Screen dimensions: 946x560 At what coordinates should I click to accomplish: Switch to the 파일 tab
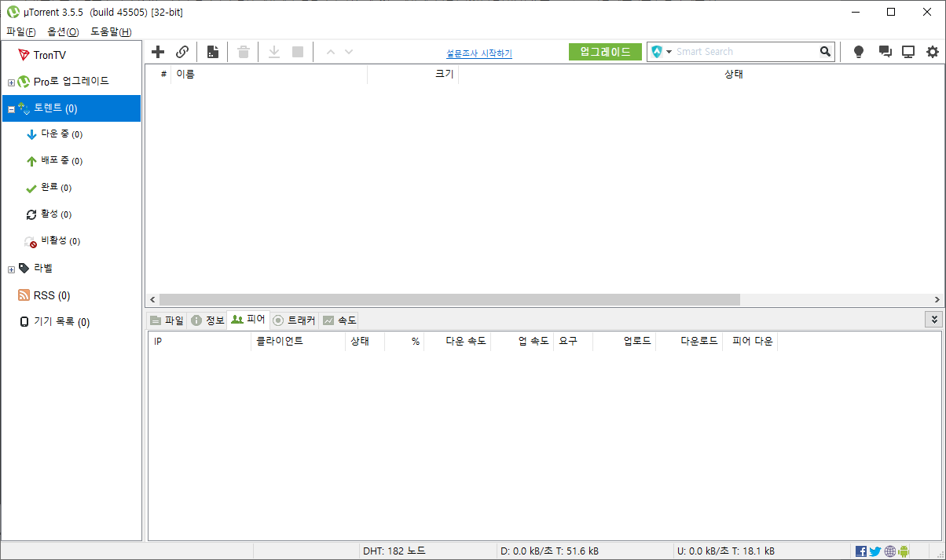click(x=167, y=320)
